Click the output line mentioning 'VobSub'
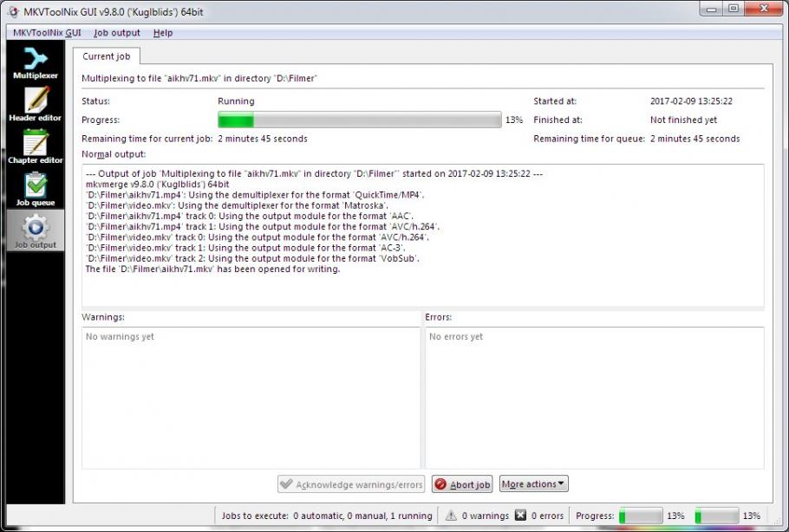789x532 pixels. click(252, 258)
